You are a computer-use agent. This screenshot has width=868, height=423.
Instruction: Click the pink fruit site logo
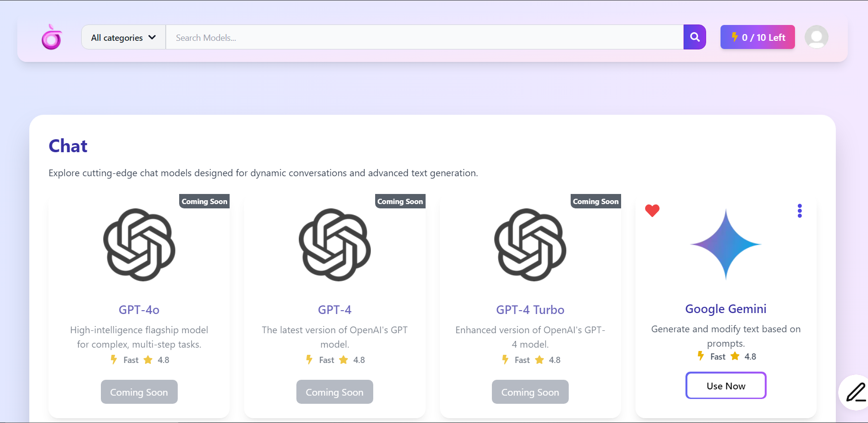pyautogui.click(x=51, y=37)
